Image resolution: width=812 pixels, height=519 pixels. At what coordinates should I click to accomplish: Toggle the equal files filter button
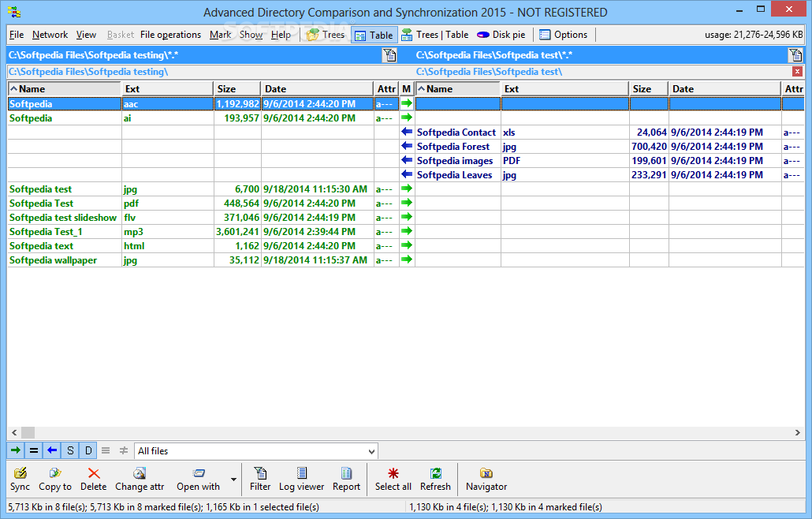pos(34,450)
